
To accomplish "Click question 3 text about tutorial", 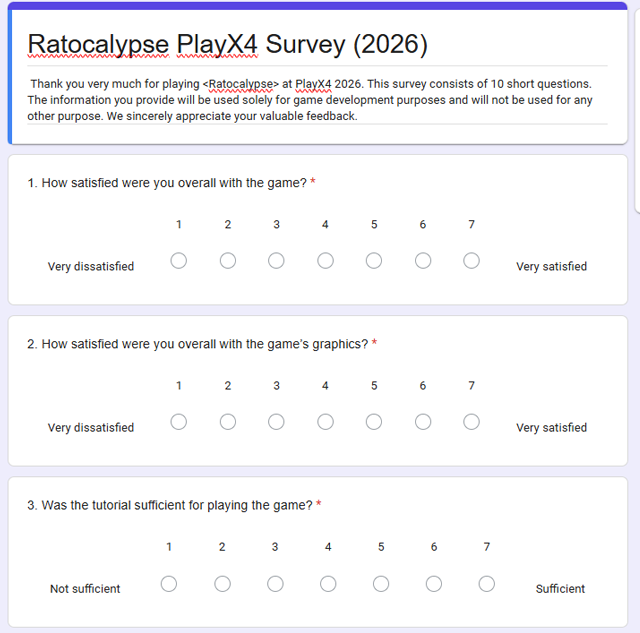I will [x=170, y=505].
